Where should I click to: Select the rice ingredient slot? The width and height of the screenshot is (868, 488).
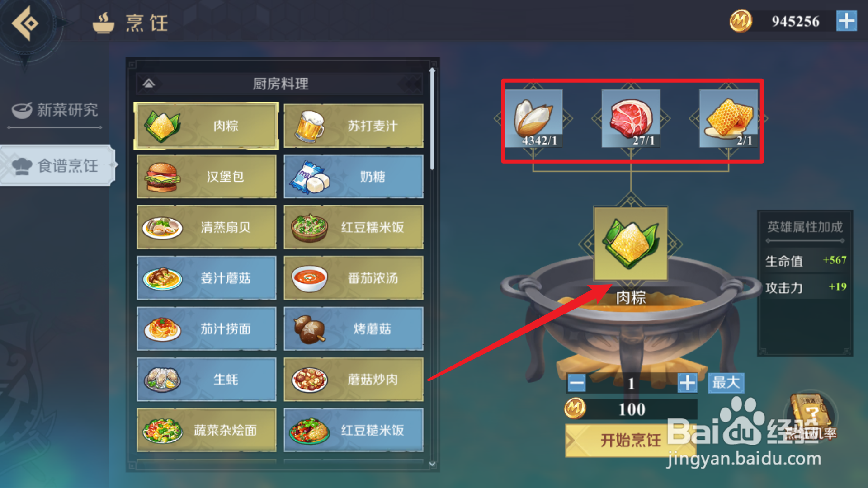pyautogui.click(x=534, y=118)
